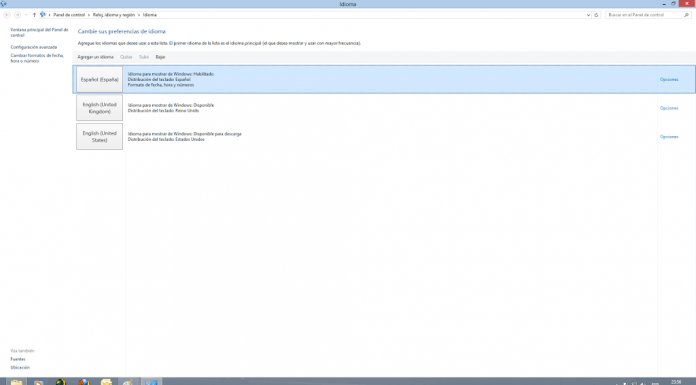This screenshot has height=385, width=696.
Task: Open Firefox from the taskbar
Action: click(84, 382)
